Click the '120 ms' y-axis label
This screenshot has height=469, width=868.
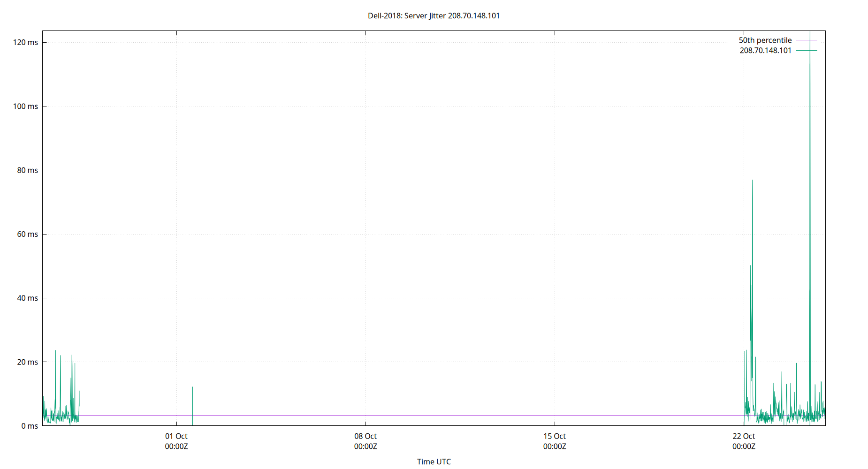25,42
